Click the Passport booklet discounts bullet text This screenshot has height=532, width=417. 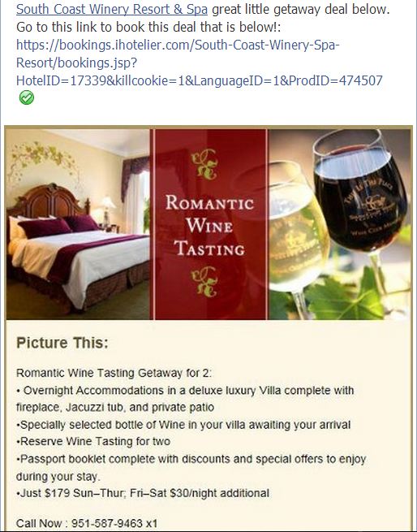click(191, 468)
